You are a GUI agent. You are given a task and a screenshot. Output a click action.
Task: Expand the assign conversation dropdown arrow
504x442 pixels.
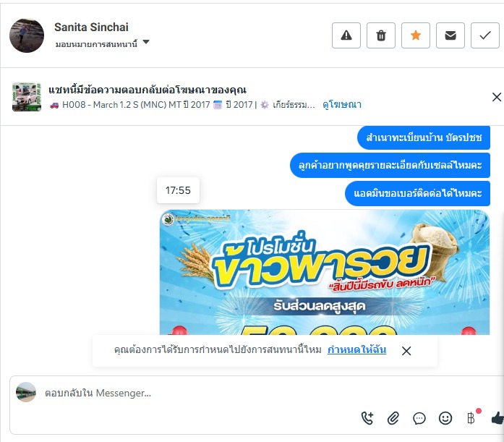(146, 42)
